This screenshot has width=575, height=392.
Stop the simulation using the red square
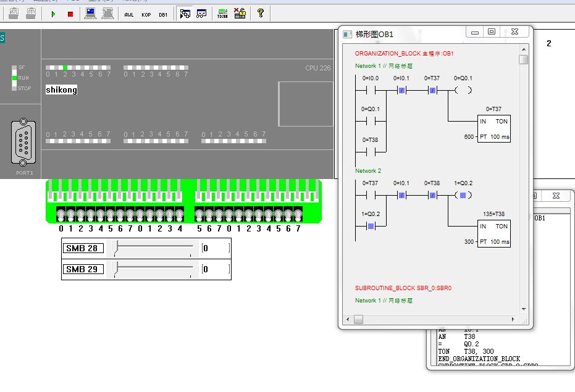point(70,14)
